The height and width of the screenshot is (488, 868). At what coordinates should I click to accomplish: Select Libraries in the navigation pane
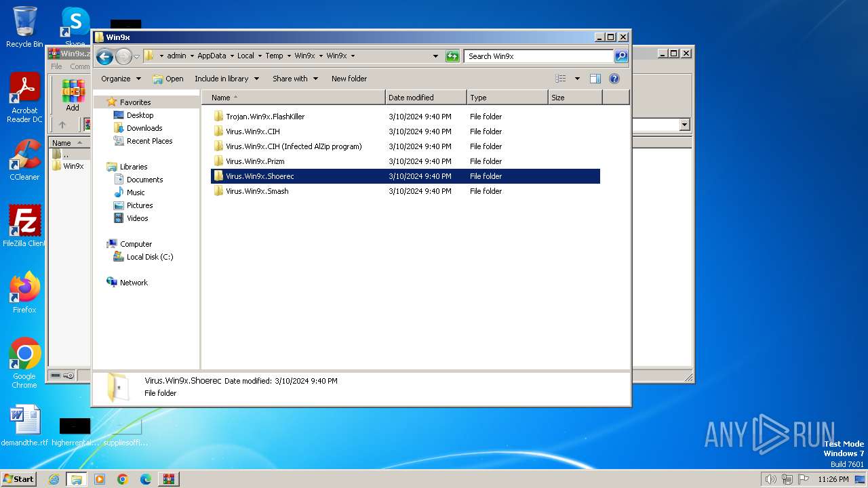click(134, 167)
